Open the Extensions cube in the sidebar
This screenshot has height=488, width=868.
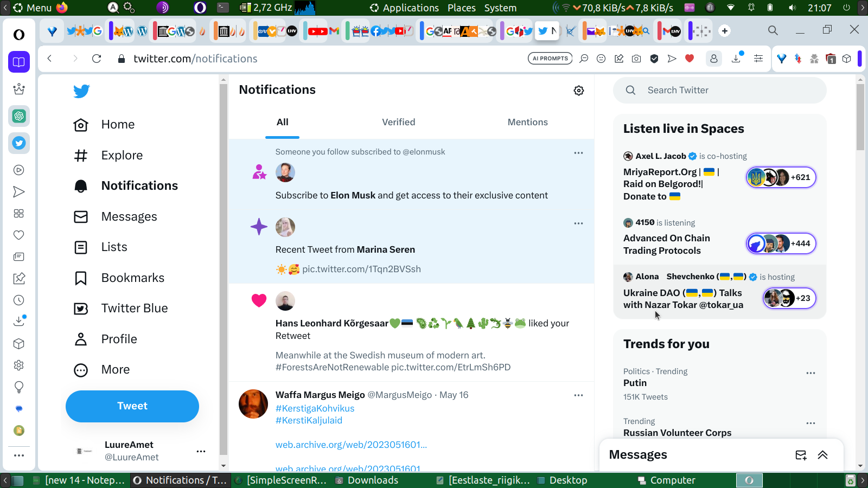[x=19, y=344]
